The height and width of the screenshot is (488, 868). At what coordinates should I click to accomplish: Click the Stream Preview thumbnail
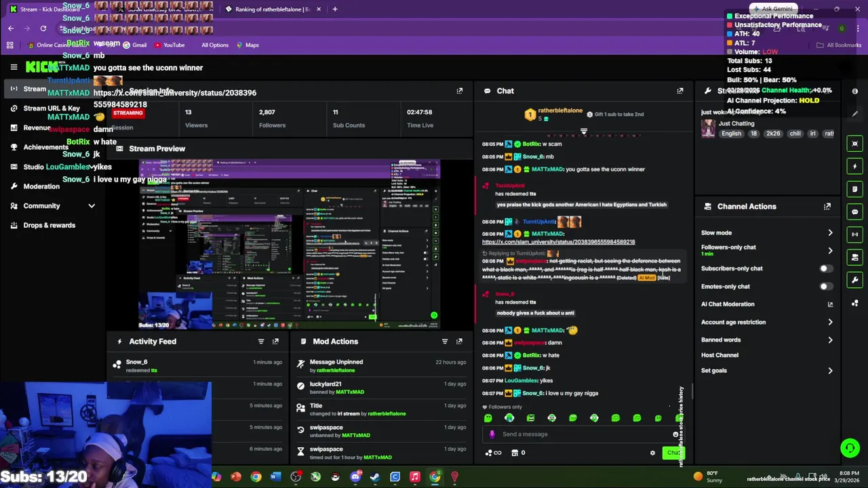click(290, 245)
